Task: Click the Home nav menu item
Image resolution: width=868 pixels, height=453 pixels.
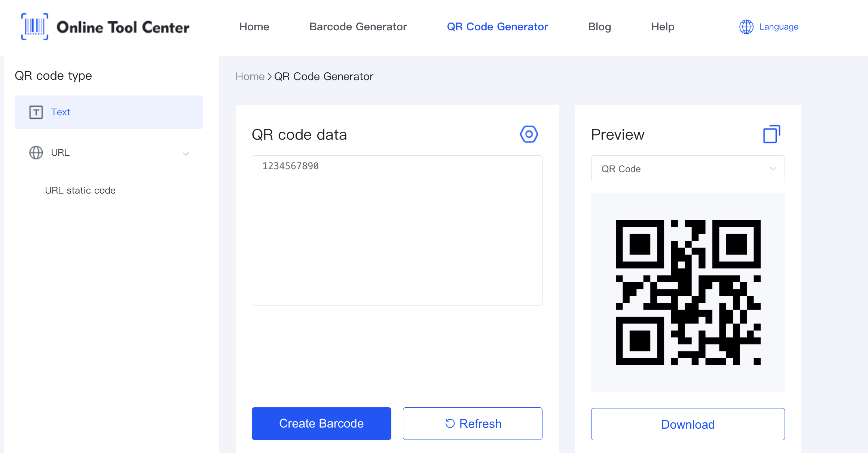Action: click(x=254, y=27)
